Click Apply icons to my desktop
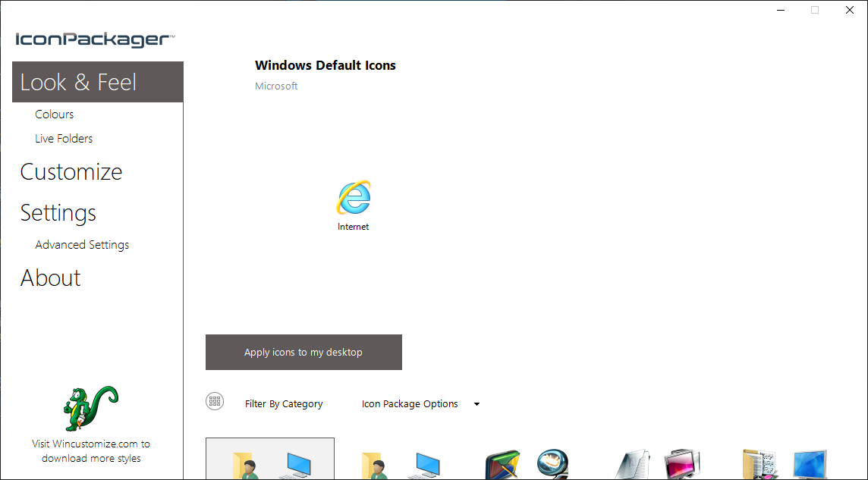This screenshot has height=480, width=868. pos(303,353)
